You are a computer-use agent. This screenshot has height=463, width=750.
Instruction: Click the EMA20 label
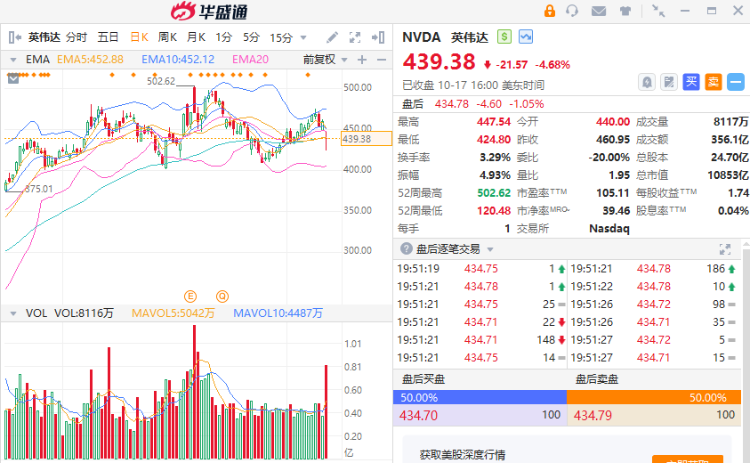250,60
